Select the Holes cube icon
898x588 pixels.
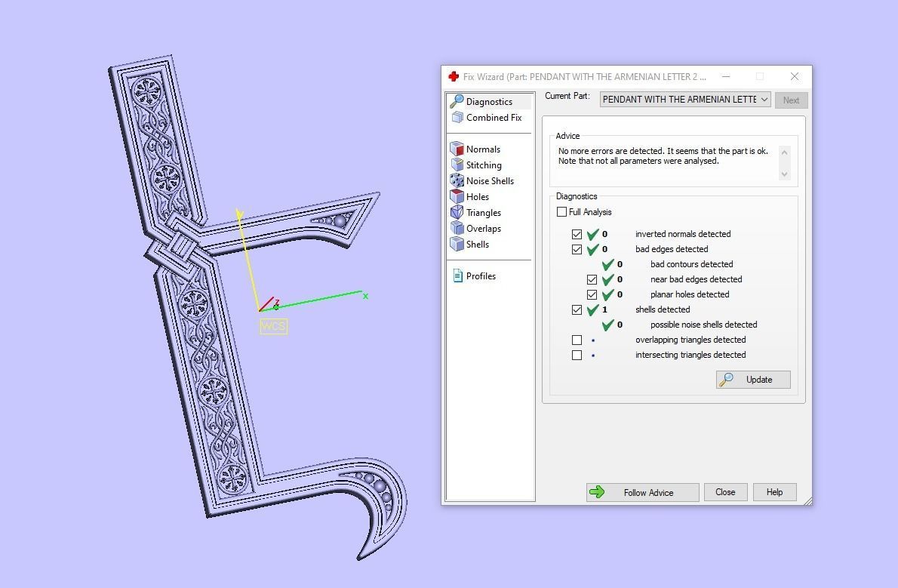point(457,196)
